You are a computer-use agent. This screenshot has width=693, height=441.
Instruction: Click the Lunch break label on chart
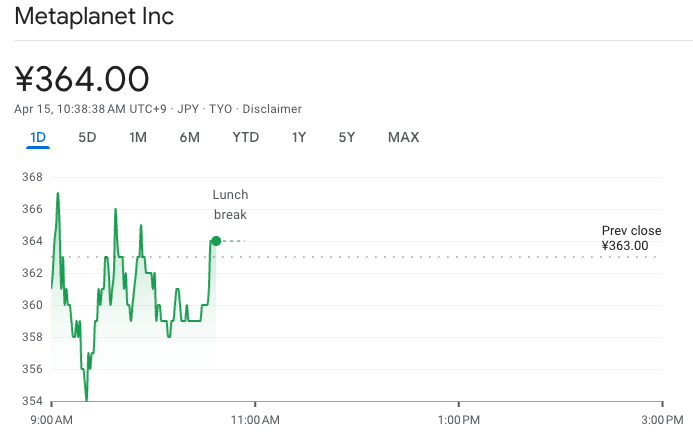[230, 204]
